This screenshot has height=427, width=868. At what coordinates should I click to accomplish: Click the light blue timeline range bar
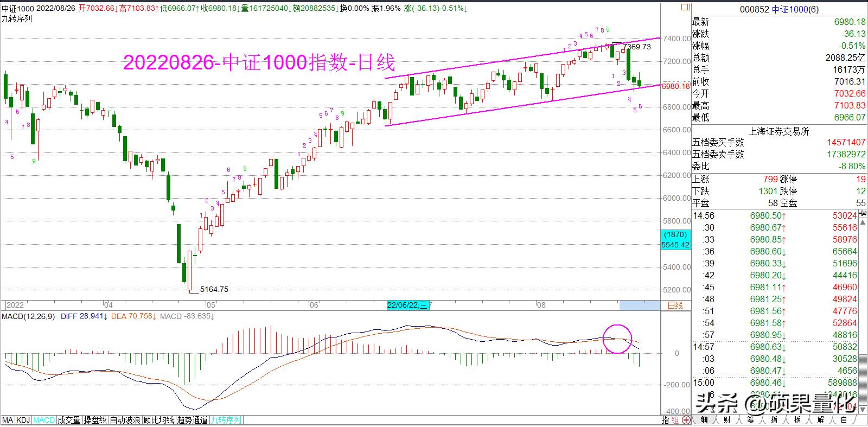[x=640, y=305]
